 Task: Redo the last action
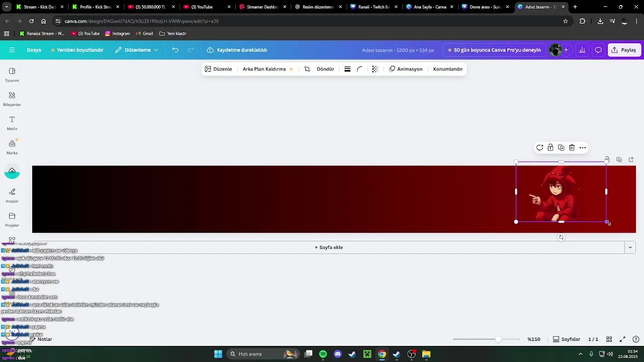(x=191, y=50)
